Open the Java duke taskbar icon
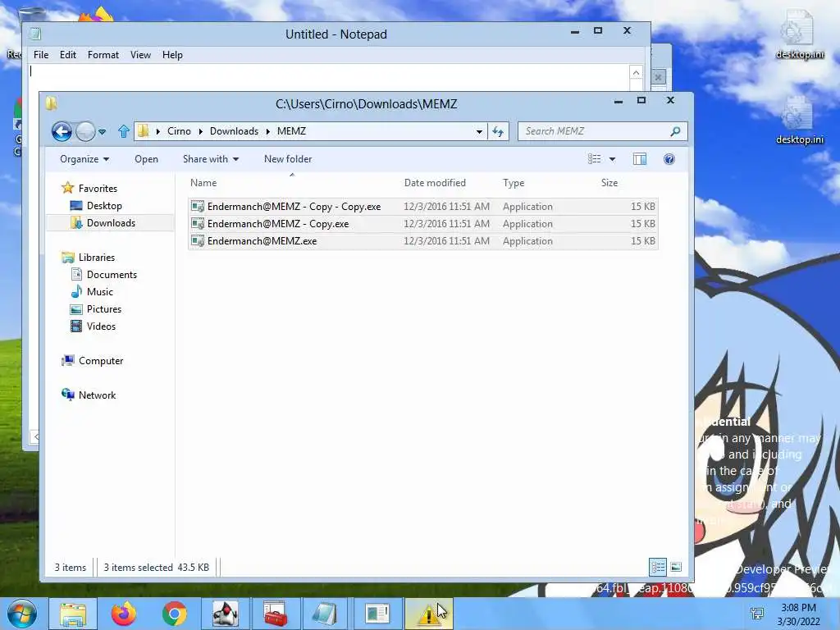Screen dimensions: 840x630 click(226, 614)
